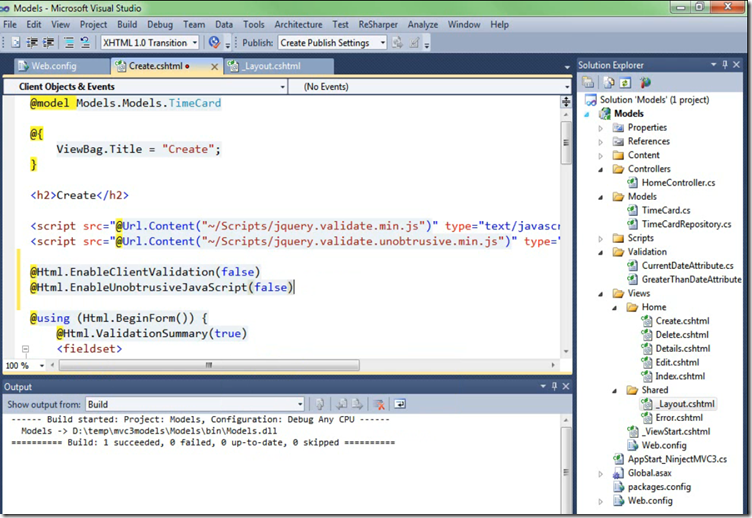
Task: Open the Build menu
Action: tap(127, 24)
